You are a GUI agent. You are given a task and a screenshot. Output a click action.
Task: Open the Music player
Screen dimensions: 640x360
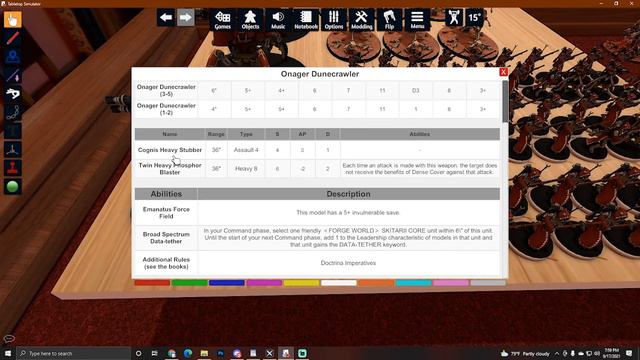click(278, 20)
